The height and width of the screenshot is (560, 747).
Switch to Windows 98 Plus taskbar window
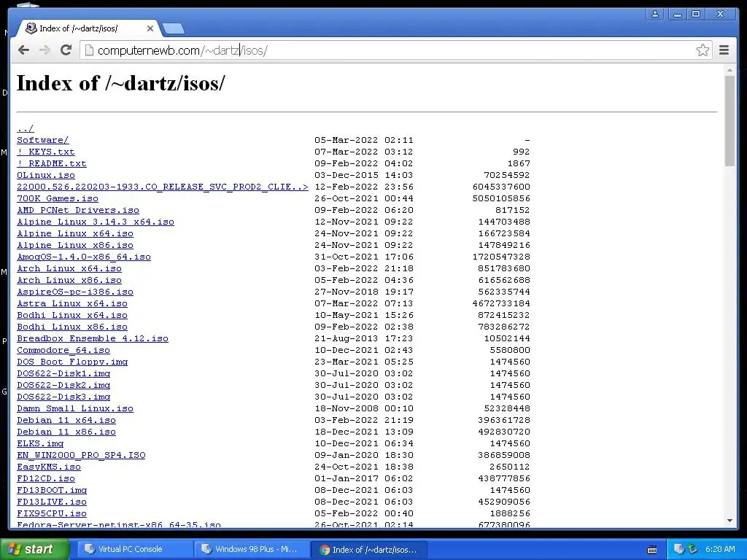(252, 549)
